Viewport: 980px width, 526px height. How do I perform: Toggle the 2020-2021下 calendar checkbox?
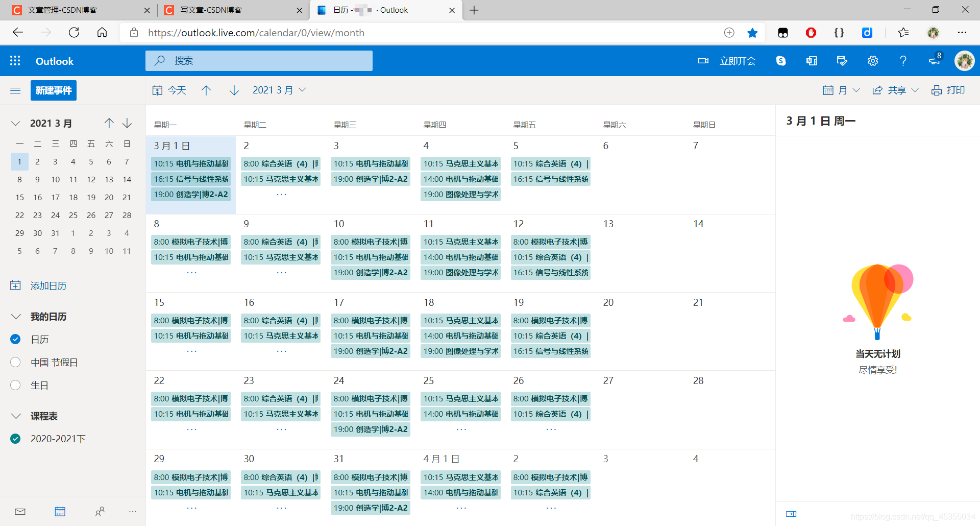pos(15,439)
